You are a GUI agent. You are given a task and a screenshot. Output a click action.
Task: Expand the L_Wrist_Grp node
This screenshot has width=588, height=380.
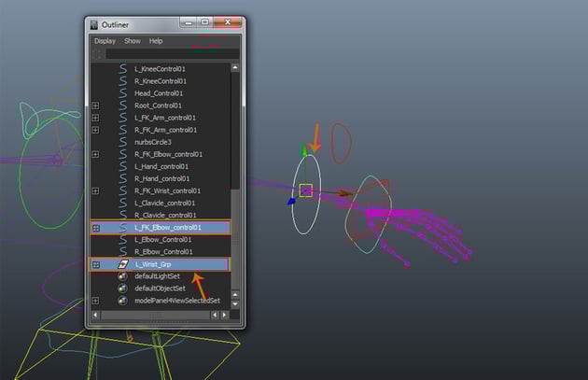tap(95, 264)
